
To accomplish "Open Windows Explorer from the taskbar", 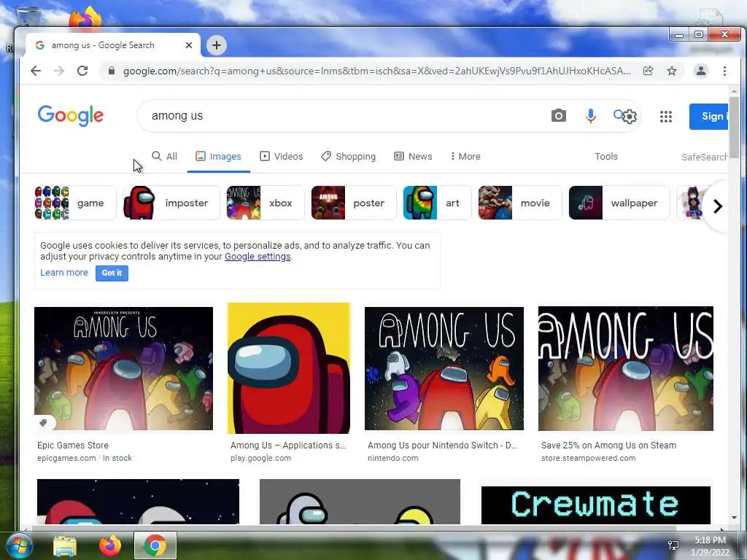I will tap(65, 546).
